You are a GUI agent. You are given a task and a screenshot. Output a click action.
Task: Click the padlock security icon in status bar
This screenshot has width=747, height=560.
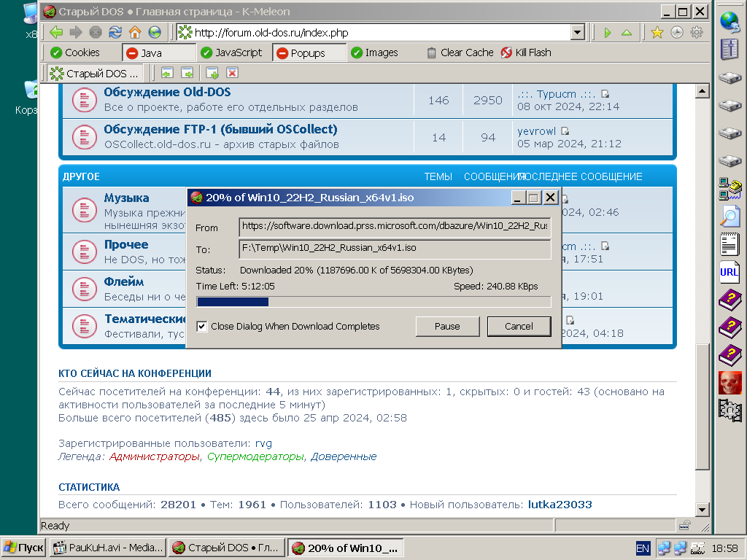(685, 525)
